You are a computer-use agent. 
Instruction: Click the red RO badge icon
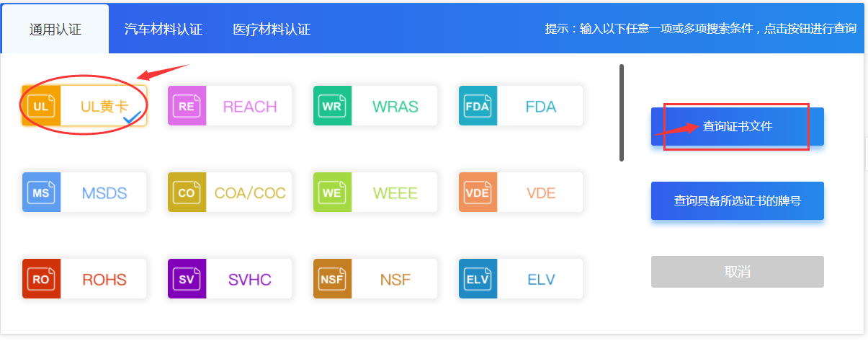(x=41, y=279)
